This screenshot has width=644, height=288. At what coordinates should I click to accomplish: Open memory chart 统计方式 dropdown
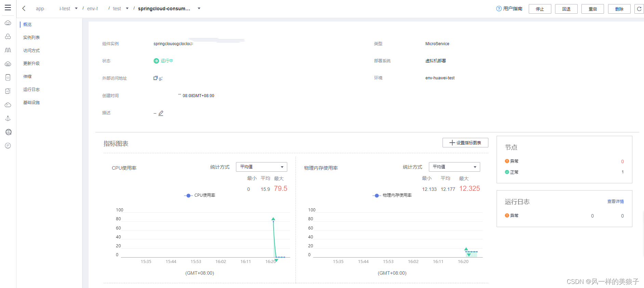454,167
